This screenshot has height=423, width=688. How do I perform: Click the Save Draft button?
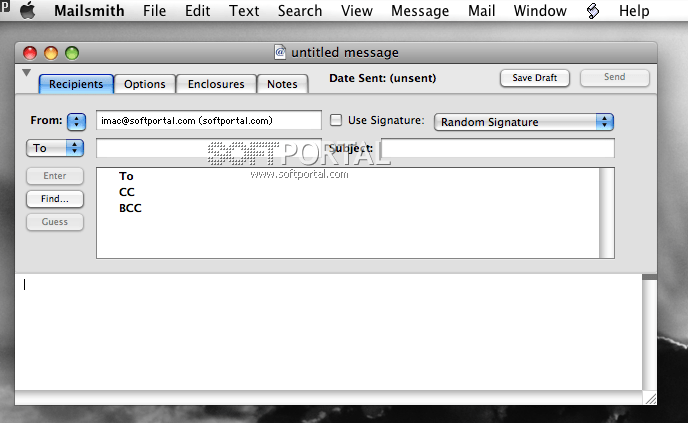coord(534,78)
